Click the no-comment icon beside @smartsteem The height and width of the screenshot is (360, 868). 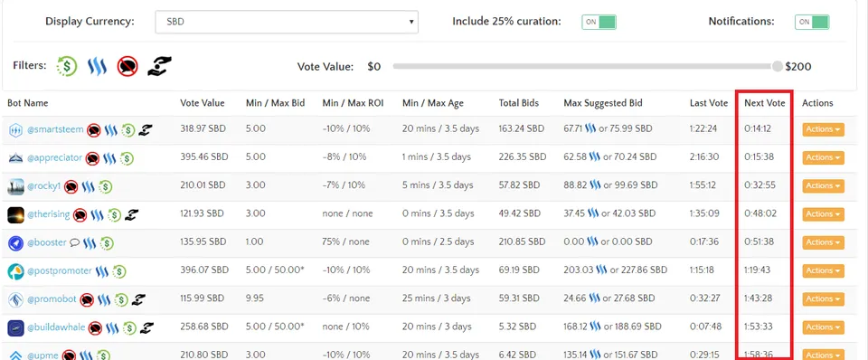93,130
